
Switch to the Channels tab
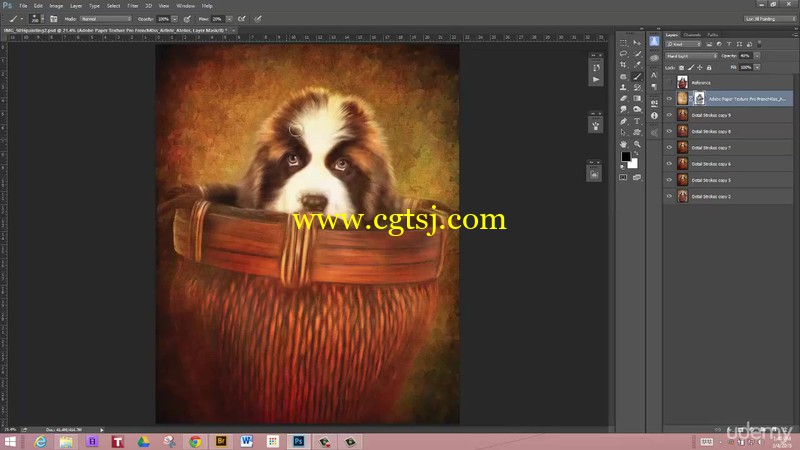point(692,35)
